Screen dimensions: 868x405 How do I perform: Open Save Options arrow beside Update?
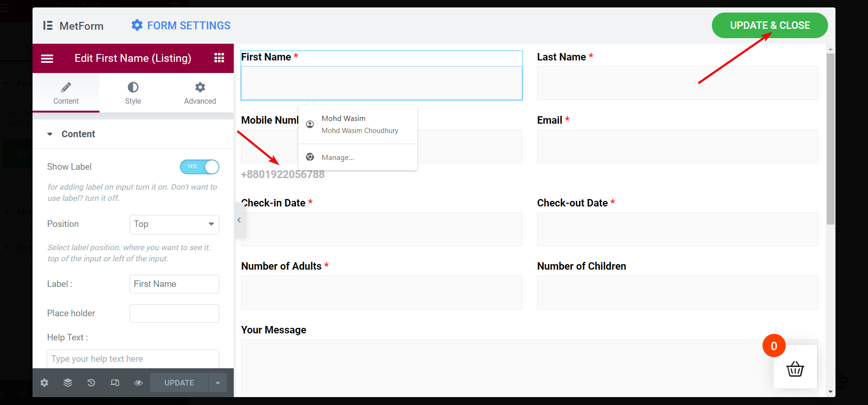coord(217,383)
